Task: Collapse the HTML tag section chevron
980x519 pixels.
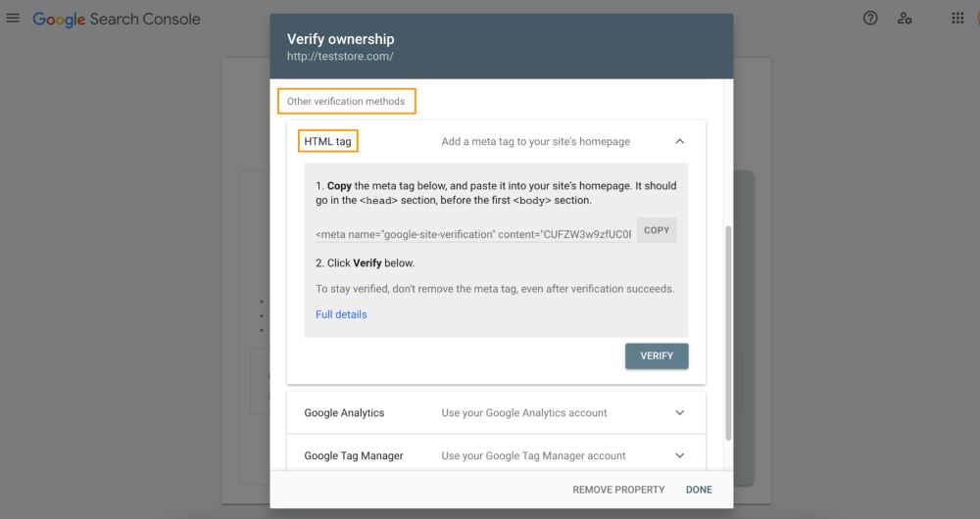Action: (x=679, y=142)
